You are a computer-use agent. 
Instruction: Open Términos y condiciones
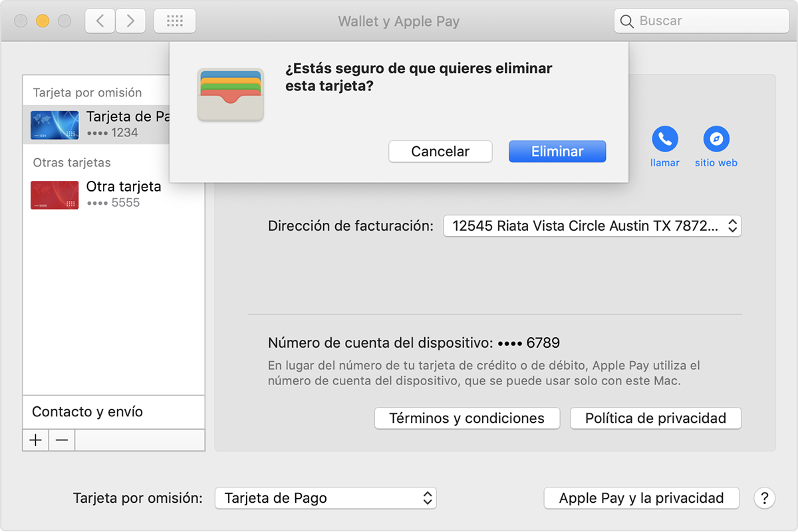tap(467, 418)
